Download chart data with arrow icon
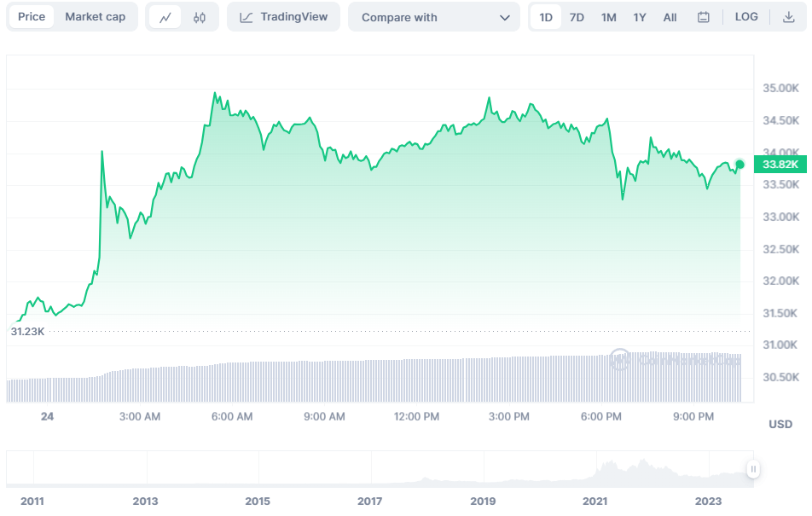 pyautogui.click(x=788, y=17)
